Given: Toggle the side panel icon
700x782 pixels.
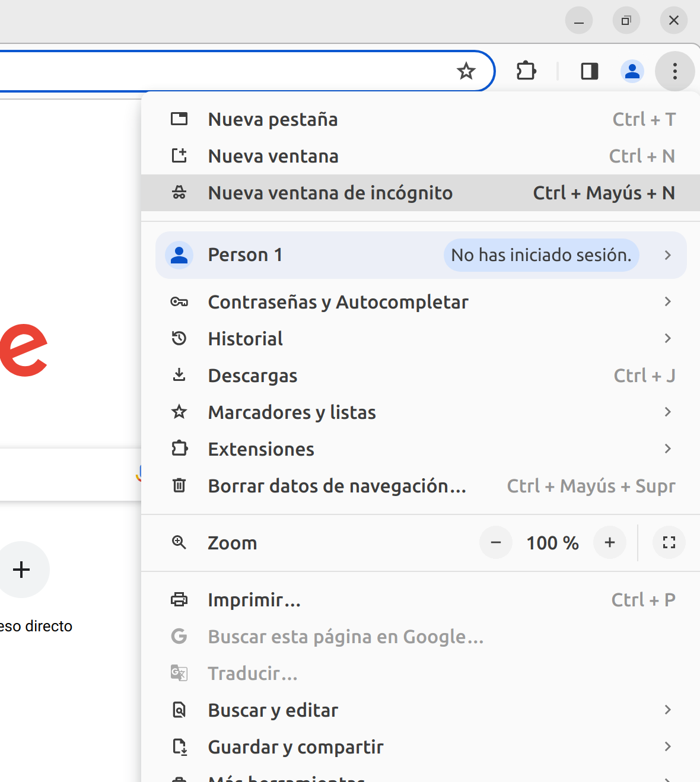Looking at the screenshot, I should pyautogui.click(x=589, y=71).
